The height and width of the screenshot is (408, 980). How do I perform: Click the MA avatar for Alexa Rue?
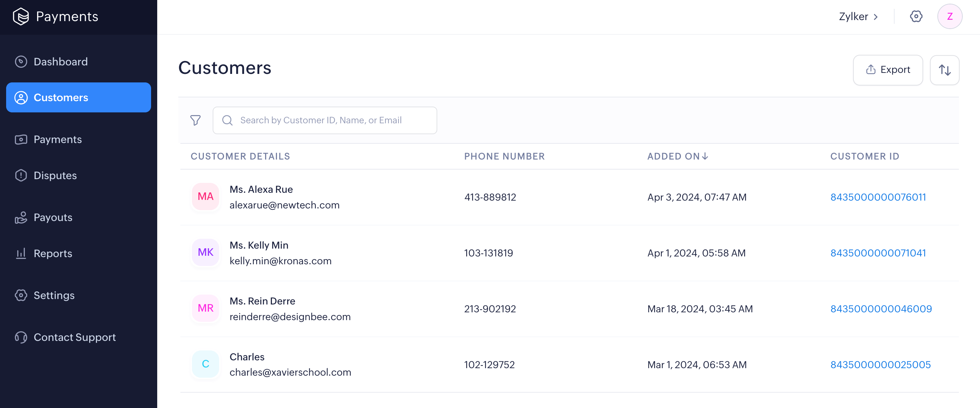coord(206,197)
